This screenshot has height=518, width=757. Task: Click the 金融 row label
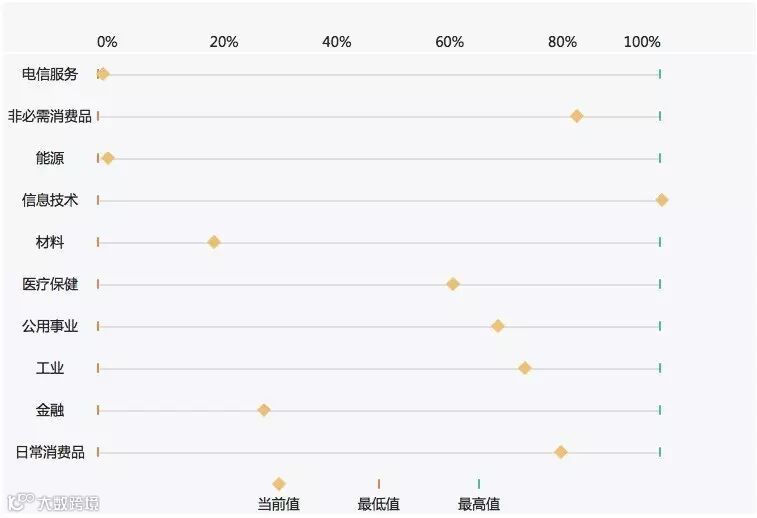tap(50, 410)
